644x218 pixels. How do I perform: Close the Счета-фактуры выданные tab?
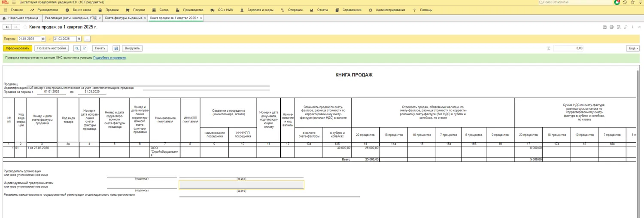click(x=145, y=18)
